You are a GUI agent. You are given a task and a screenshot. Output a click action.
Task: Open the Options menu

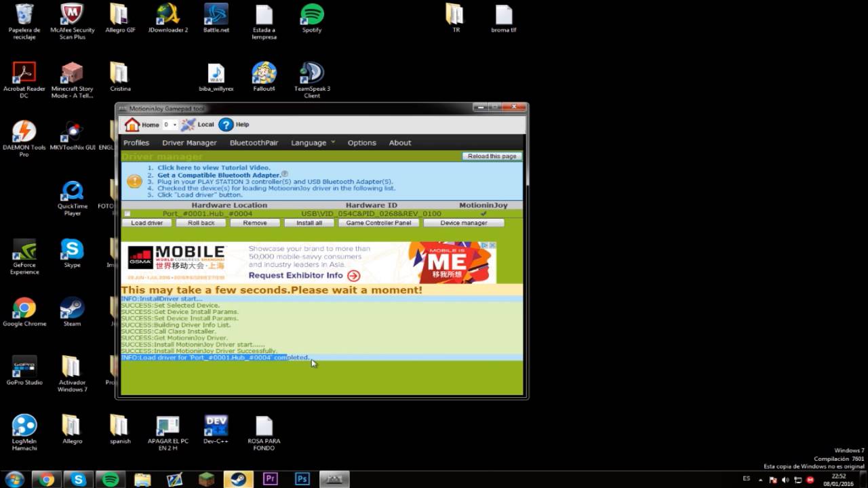[x=361, y=143]
